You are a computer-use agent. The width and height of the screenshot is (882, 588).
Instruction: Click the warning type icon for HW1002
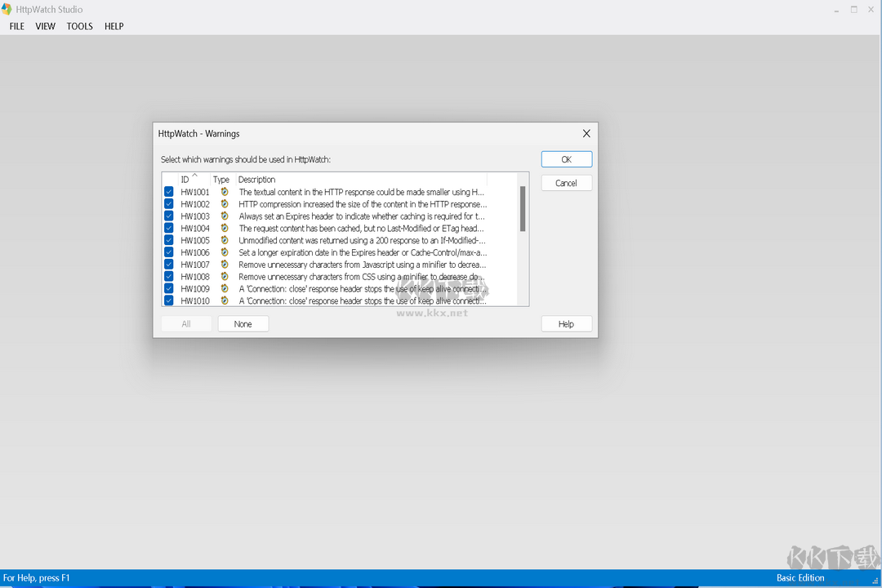[x=225, y=203]
